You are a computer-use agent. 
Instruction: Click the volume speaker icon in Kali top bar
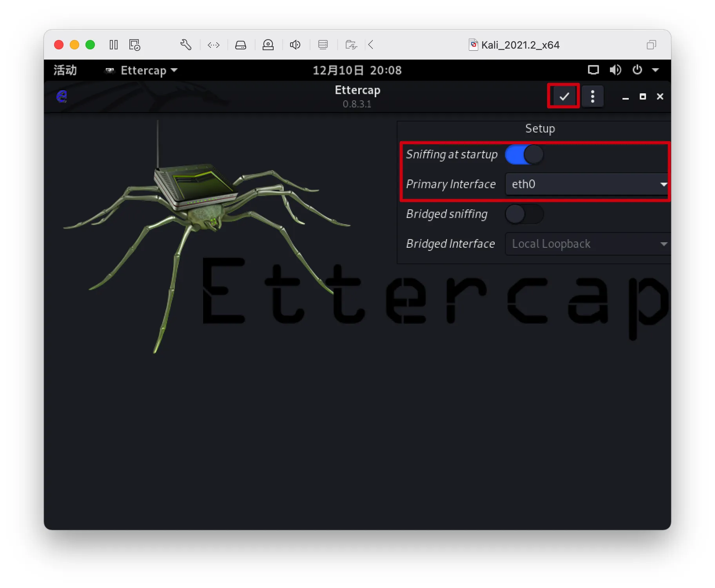[x=615, y=70]
